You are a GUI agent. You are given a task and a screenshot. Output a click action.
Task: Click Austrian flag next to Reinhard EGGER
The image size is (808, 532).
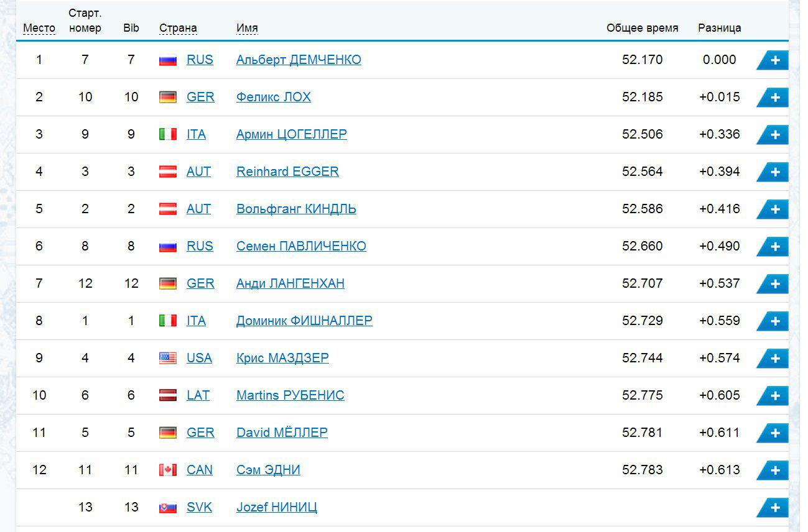(168, 172)
